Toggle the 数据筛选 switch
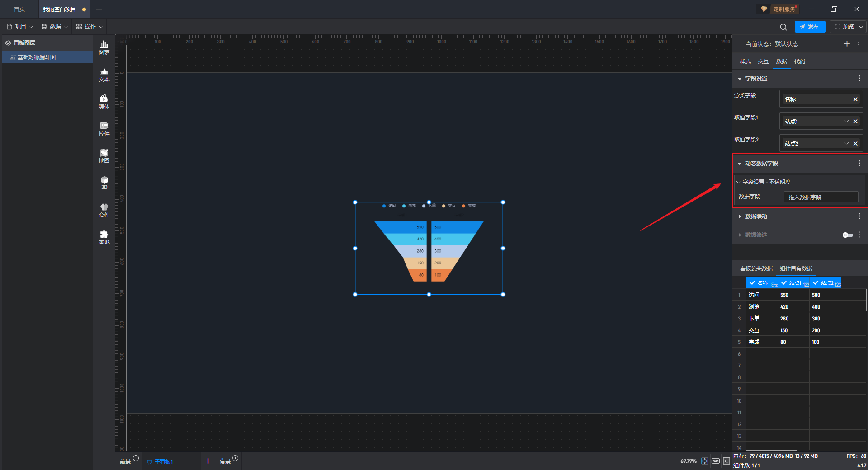868x470 pixels. pos(848,235)
